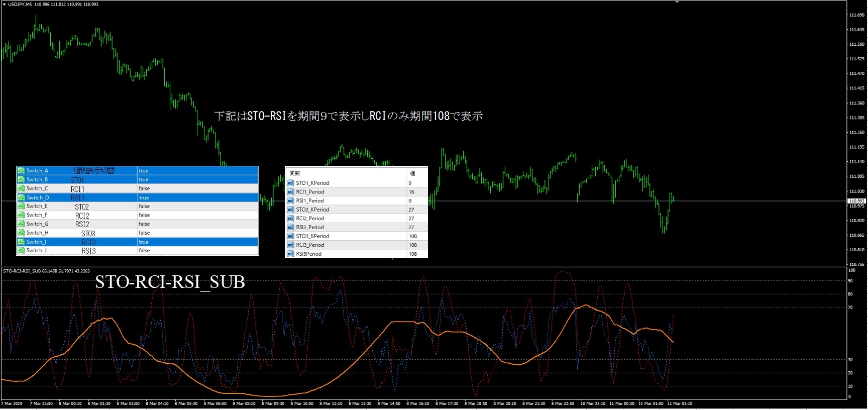
Task: Click the integer icon beside RSI1_Period
Action: click(290, 200)
